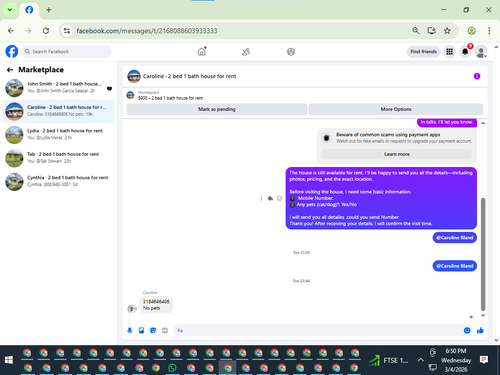Screen dimensions: 500x375
Task: Click Learn more about scams
Action: [397, 154]
